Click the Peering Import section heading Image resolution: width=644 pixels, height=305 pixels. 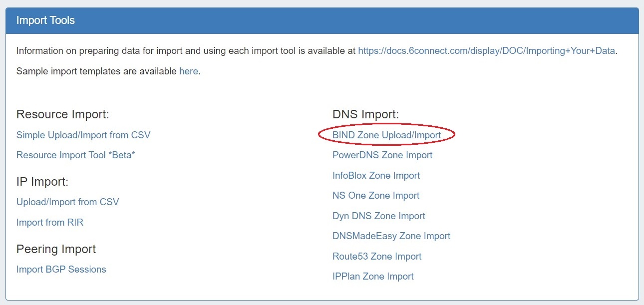[x=56, y=249]
